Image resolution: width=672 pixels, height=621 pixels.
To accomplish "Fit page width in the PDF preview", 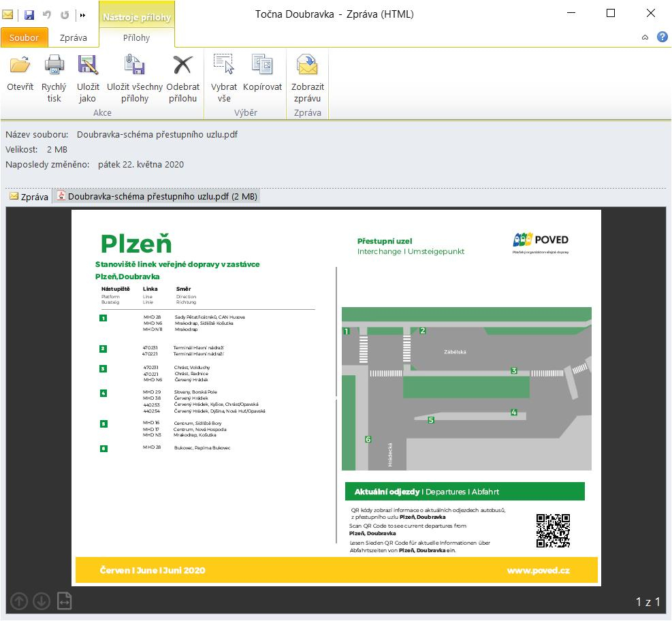I will [64, 601].
